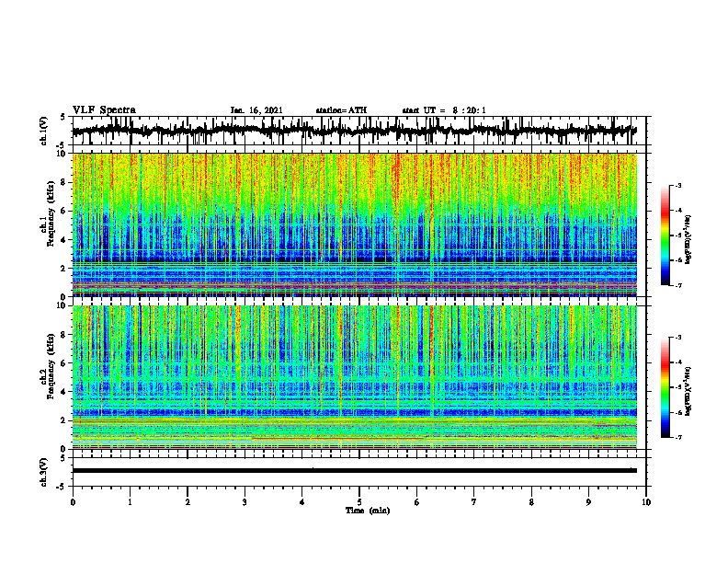Click the "-3" label on the ch.1 color bar

(677, 185)
